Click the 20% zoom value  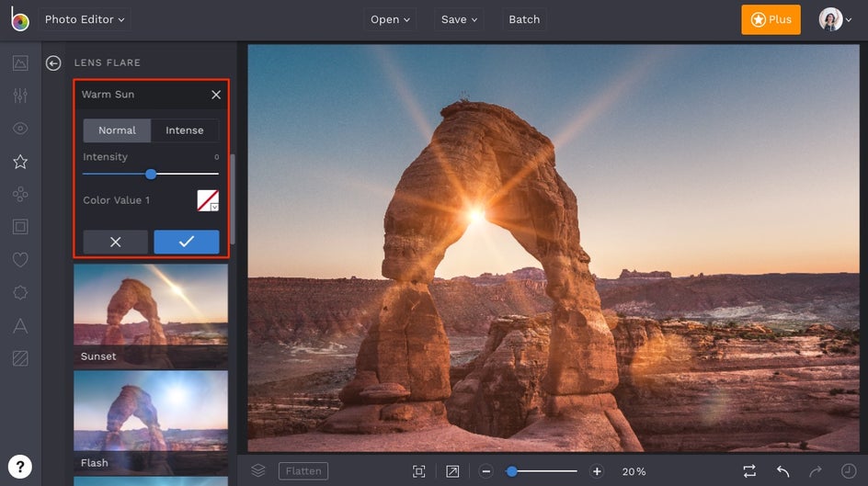[634, 471]
